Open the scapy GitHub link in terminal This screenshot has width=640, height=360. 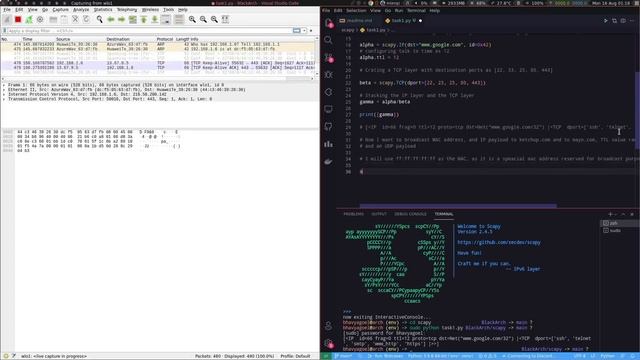(x=499, y=242)
